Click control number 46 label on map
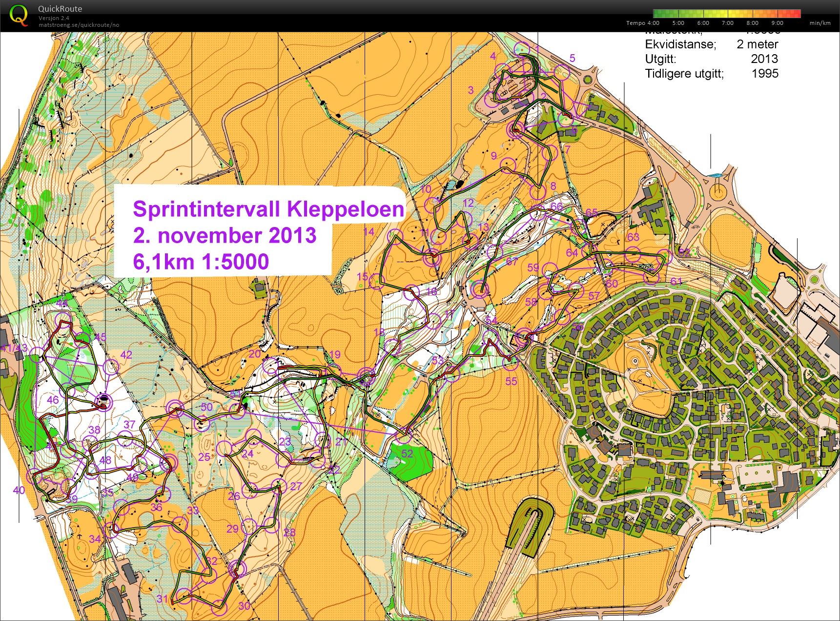The height and width of the screenshot is (621, 840). coord(53,400)
